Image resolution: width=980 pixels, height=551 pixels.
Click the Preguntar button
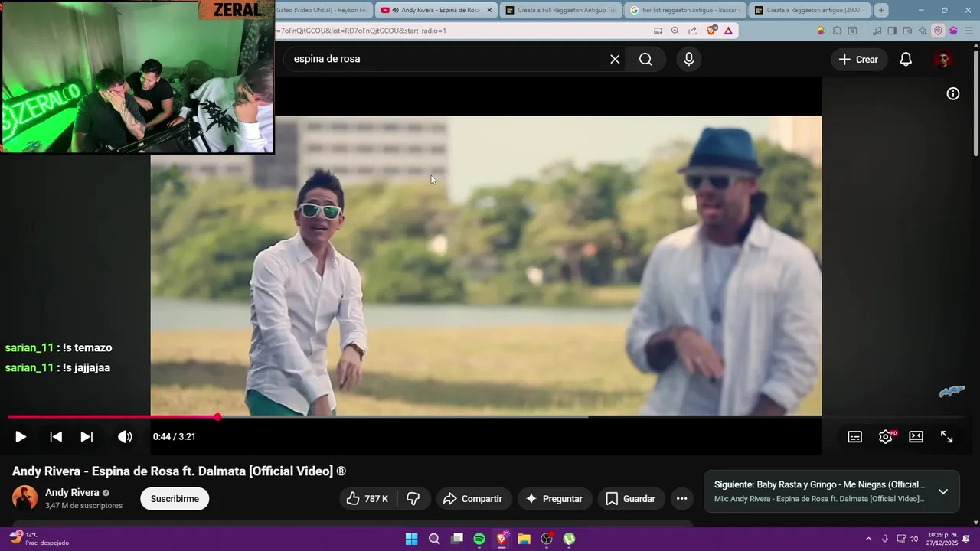(x=554, y=499)
